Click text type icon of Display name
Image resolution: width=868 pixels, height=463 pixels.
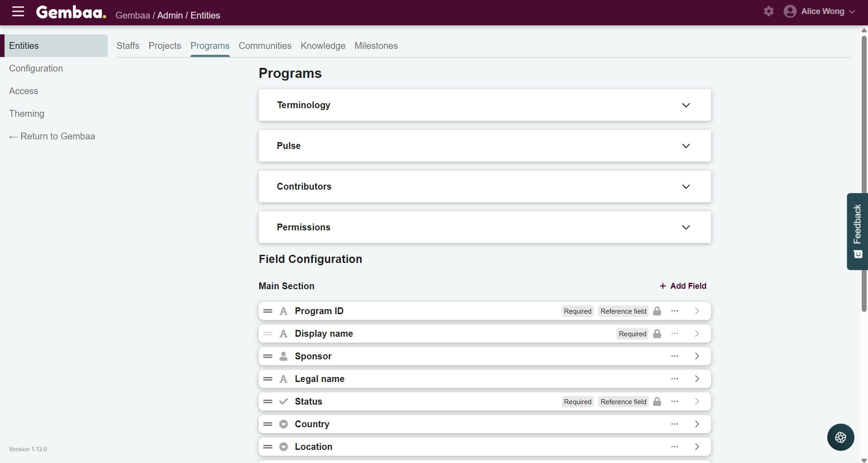[x=284, y=334]
